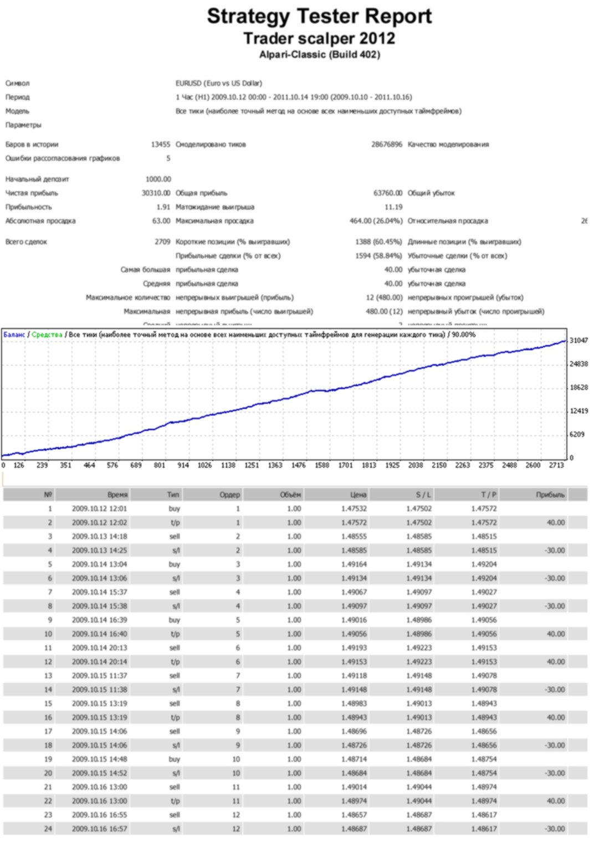
Task: Click the "Чистая прибыль" label
Action: [x=32, y=193]
